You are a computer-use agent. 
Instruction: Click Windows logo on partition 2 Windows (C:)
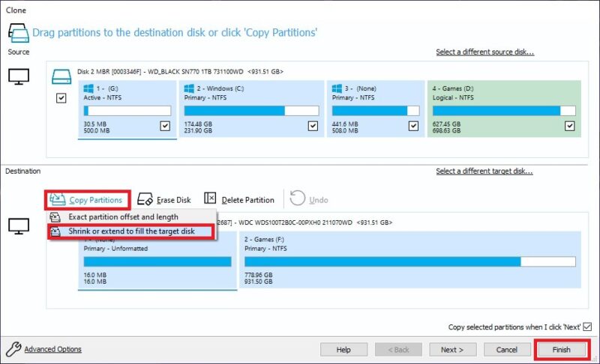[x=189, y=88]
